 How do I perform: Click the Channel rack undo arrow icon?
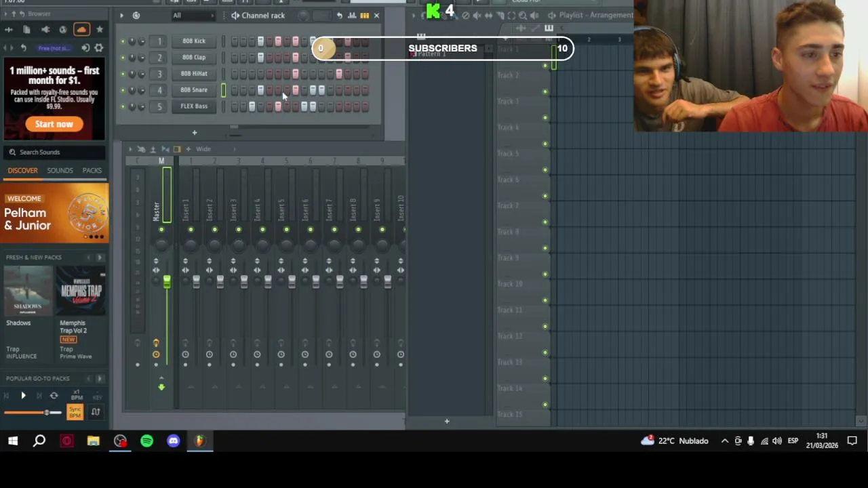(339, 16)
